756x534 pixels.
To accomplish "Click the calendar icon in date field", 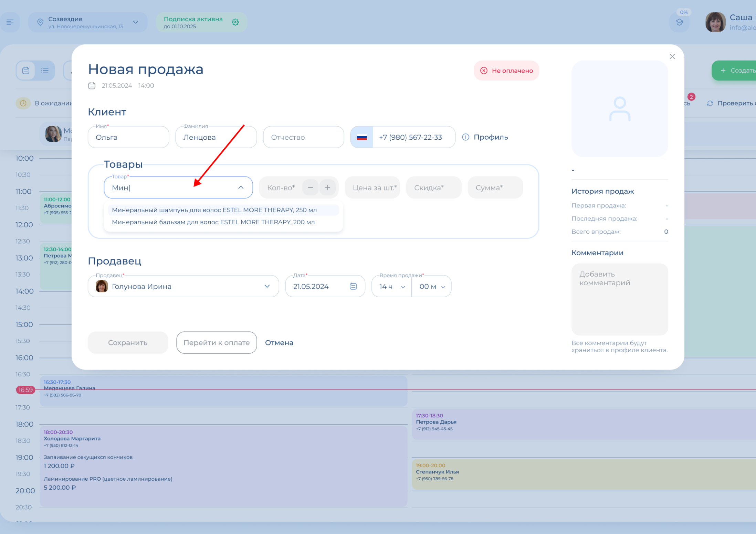I will 353,286.
